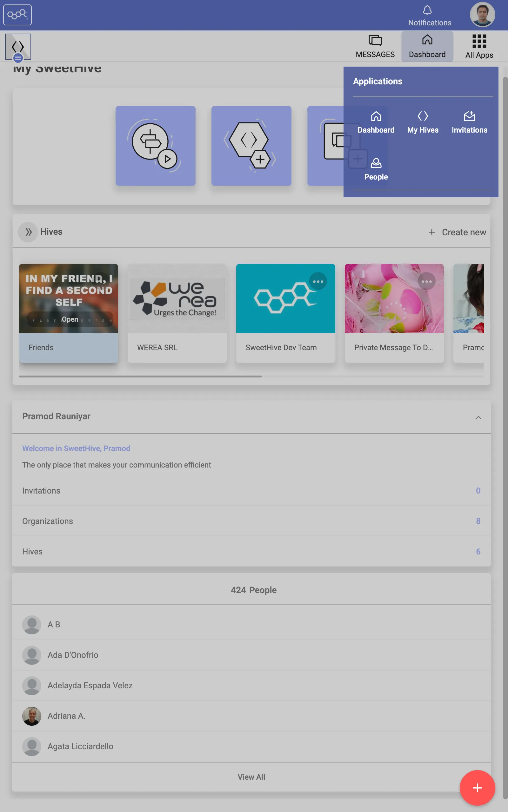This screenshot has height=812, width=508.
Task: Expand the Hives section chevron
Action: (x=28, y=232)
